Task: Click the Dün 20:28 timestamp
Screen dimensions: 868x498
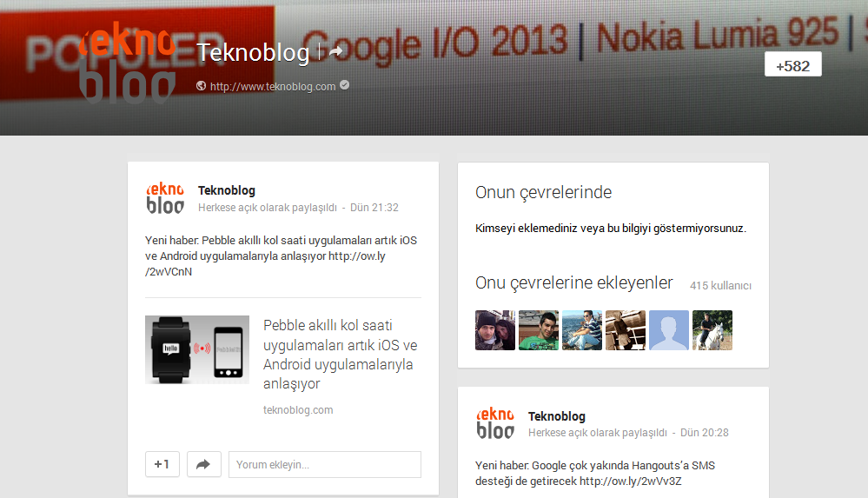Action: (x=704, y=433)
